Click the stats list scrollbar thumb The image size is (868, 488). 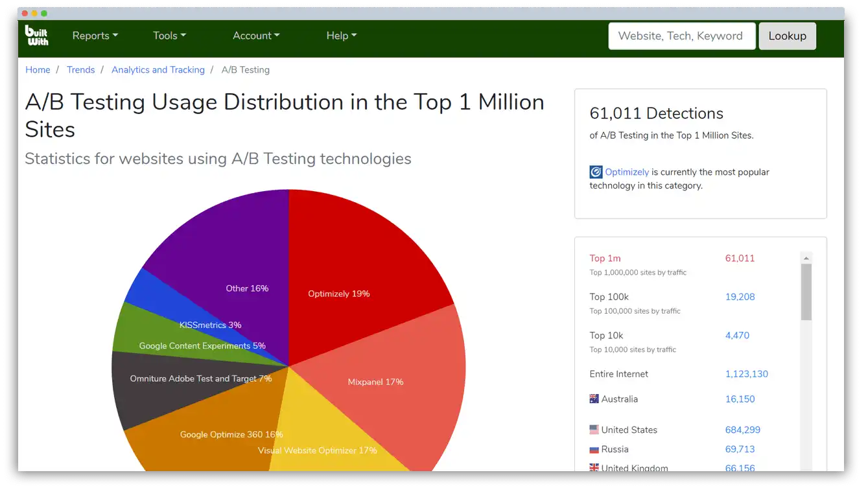coord(806,292)
